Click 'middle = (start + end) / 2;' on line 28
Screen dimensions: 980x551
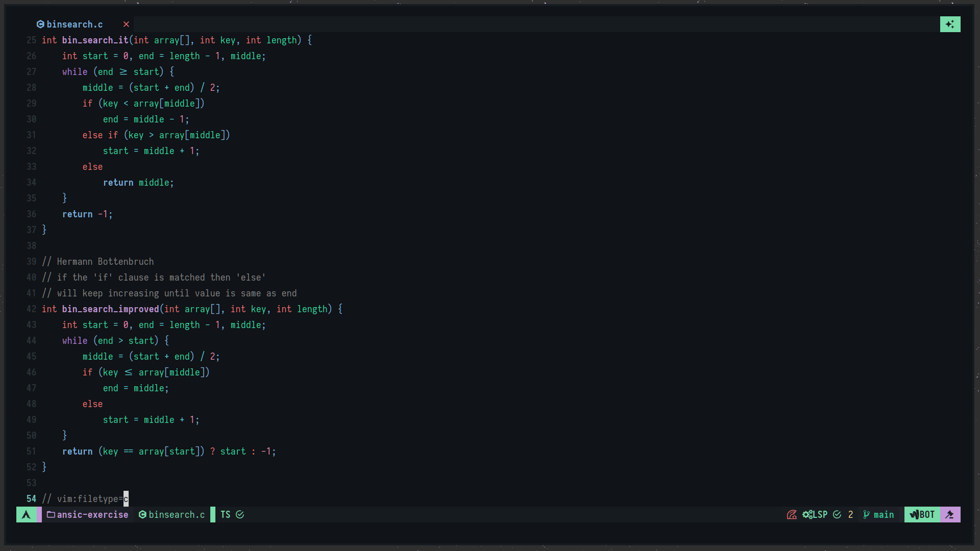click(151, 87)
